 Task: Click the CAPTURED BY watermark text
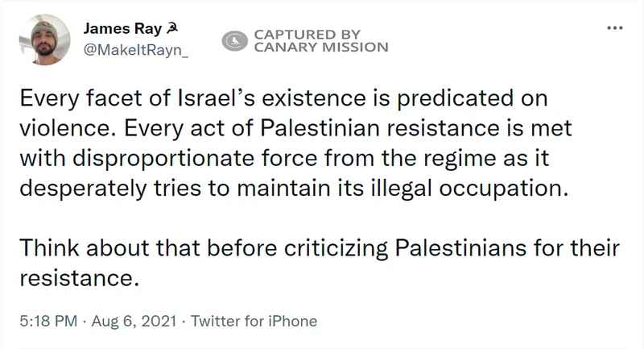click(x=308, y=34)
